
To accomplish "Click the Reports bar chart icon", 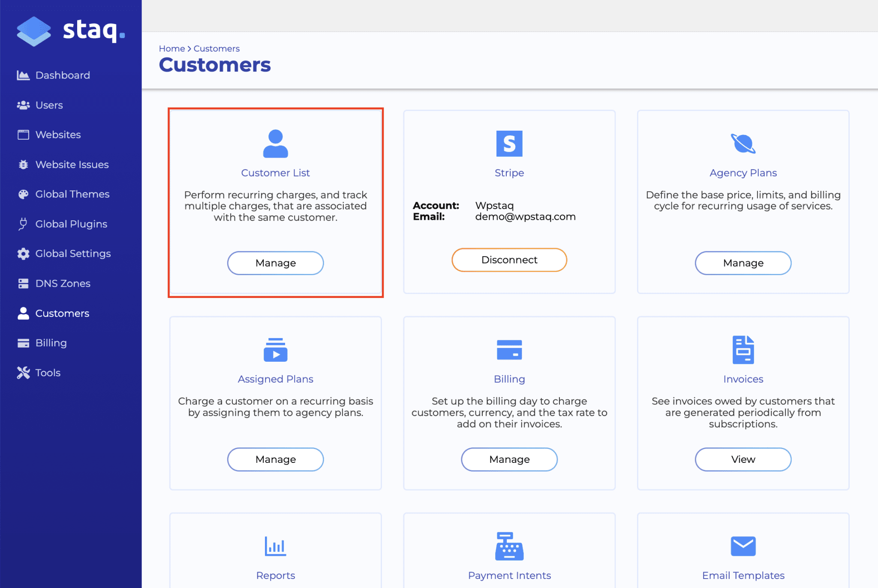I will click(x=275, y=546).
